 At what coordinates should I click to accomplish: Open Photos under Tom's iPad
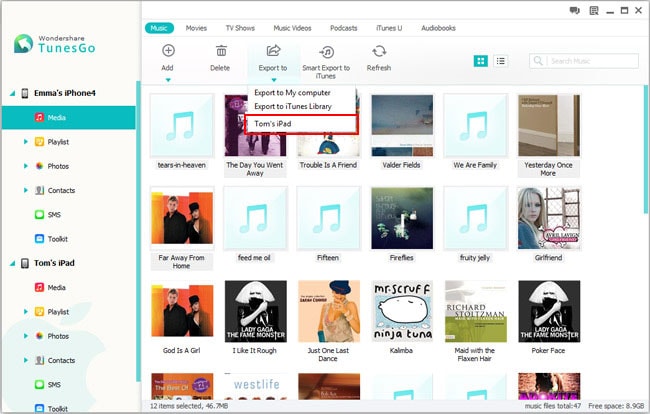coord(58,336)
